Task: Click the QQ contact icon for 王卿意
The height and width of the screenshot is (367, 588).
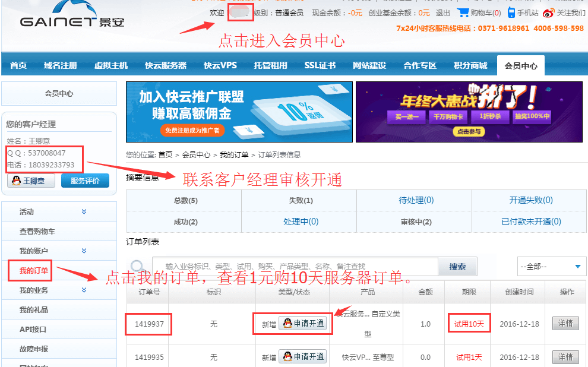Action: 16,181
